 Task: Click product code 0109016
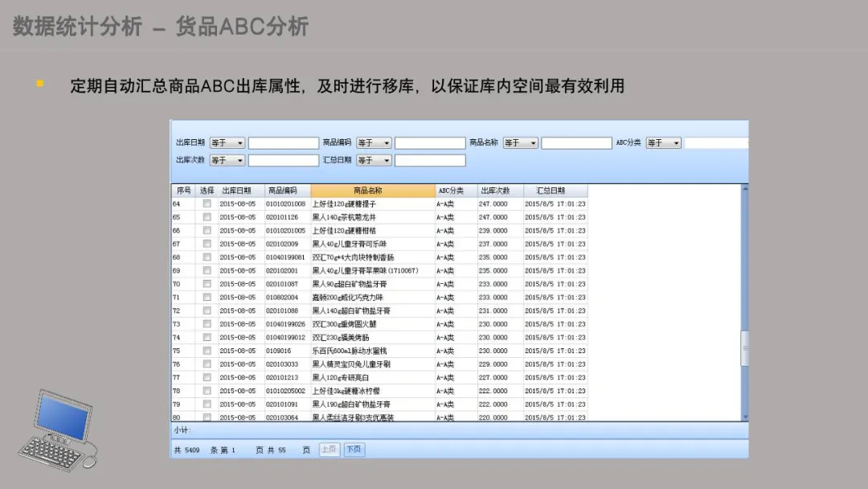[x=278, y=351]
